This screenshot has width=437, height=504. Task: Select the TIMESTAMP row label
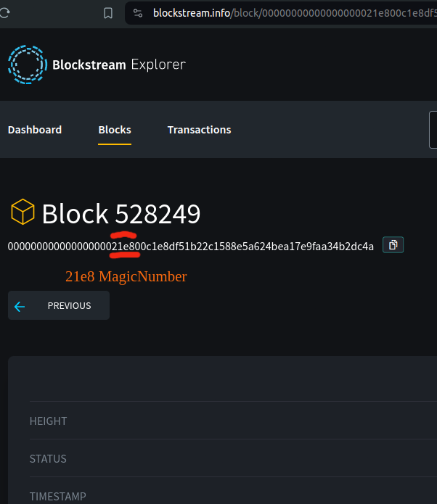click(57, 497)
